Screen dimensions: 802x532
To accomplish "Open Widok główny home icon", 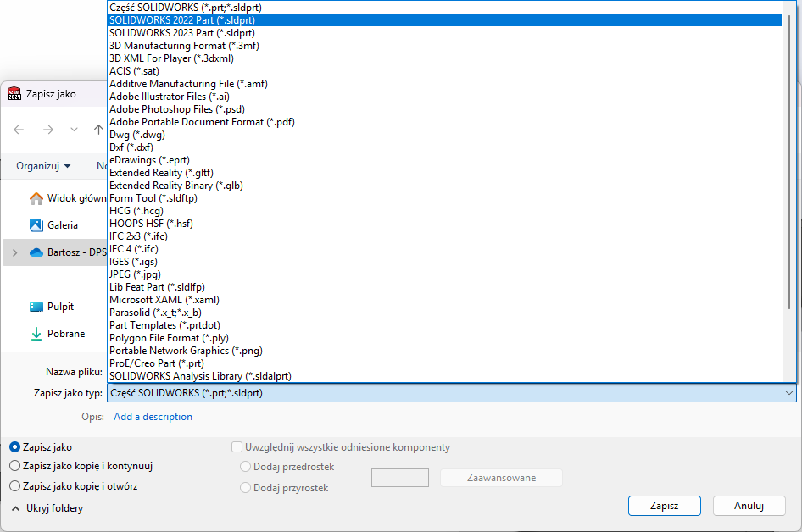I will pos(36,198).
